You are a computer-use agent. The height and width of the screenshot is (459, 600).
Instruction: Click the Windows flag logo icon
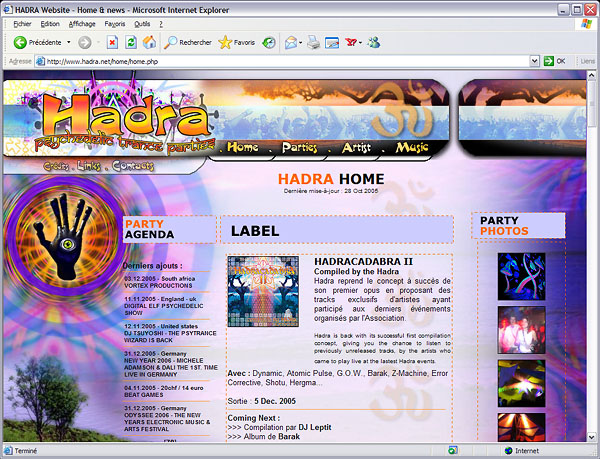coord(586,24)
